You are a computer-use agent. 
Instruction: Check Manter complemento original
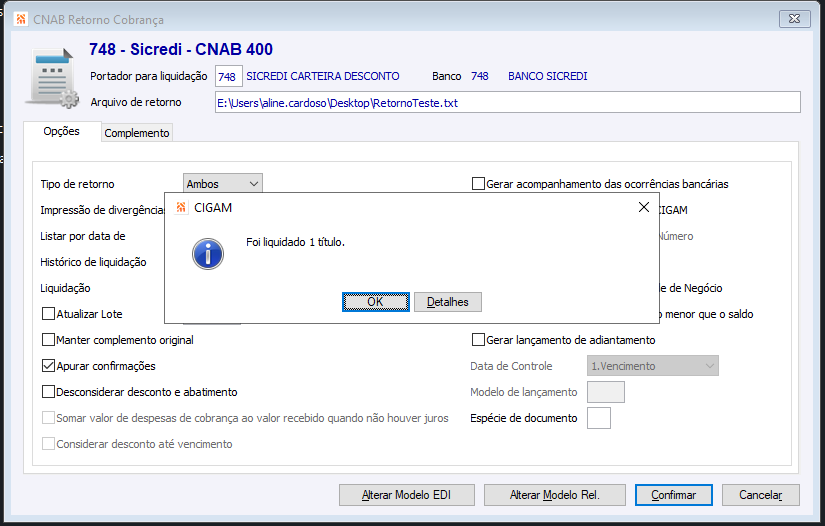coord(48,340)
